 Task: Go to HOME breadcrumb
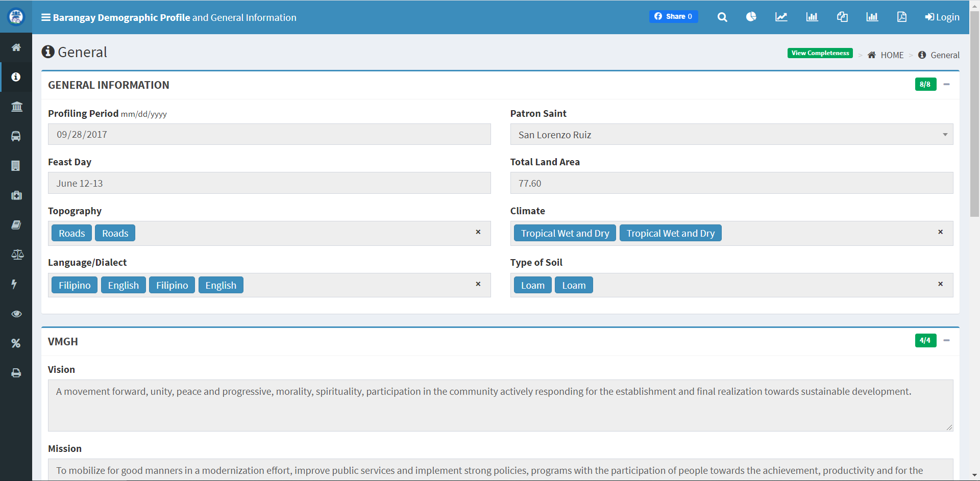pyautogui.click(x=886, y=55)
